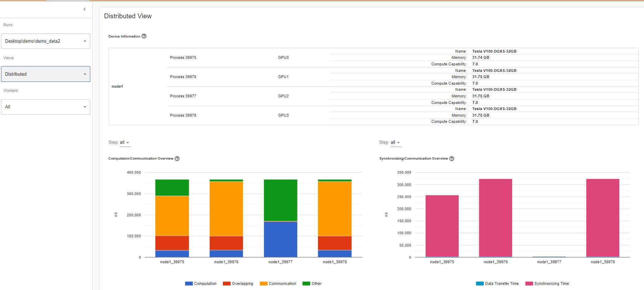Open the Step selector above the synchronizing chart
The image size is (644, 290).
(x=395, y=142)
